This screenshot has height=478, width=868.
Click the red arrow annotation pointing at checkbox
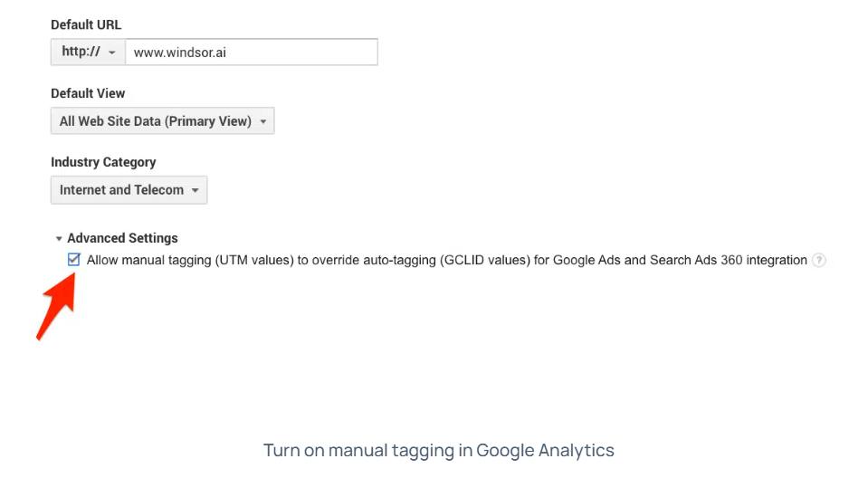(55, 306)
